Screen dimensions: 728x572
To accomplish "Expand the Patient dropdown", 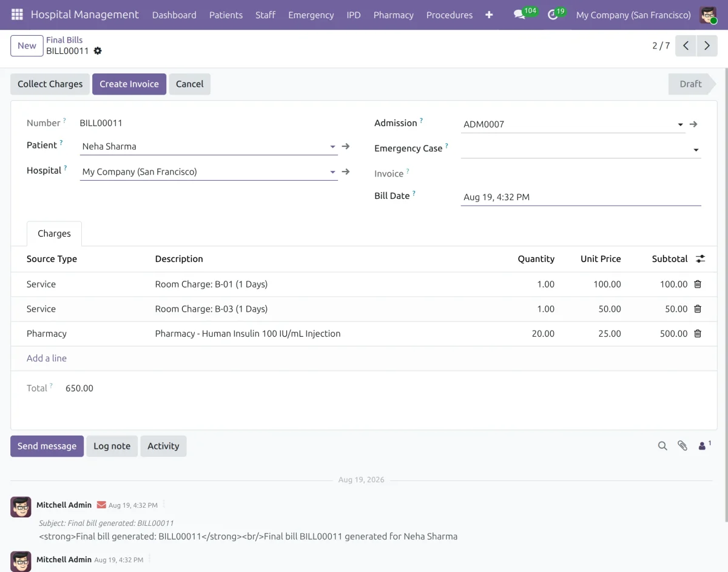I will 332,147.
